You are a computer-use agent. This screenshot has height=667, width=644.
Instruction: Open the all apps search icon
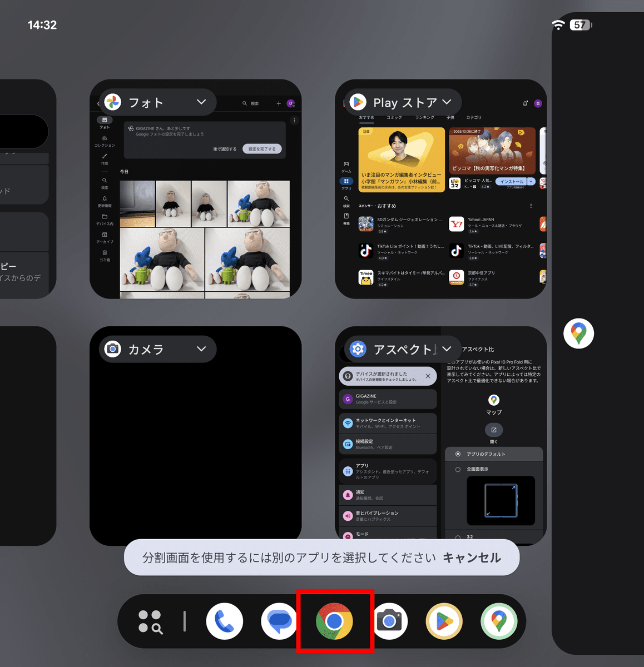click(150, 621)
